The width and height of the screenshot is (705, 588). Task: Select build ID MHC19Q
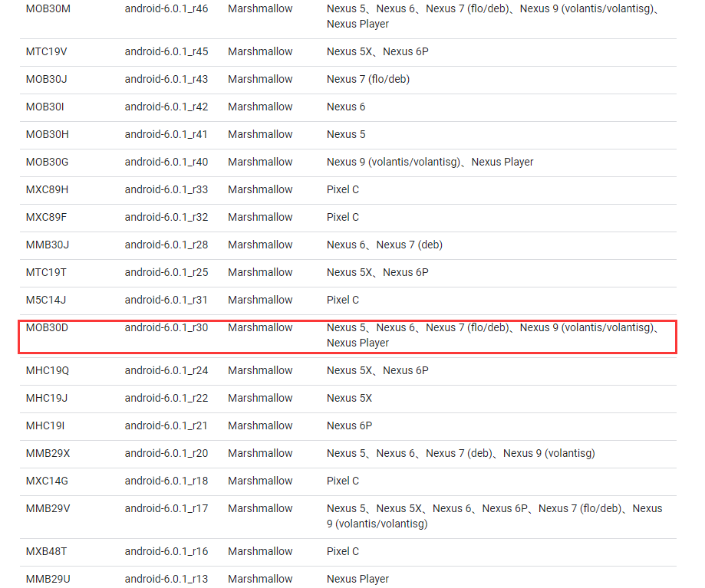click(48, 370)
